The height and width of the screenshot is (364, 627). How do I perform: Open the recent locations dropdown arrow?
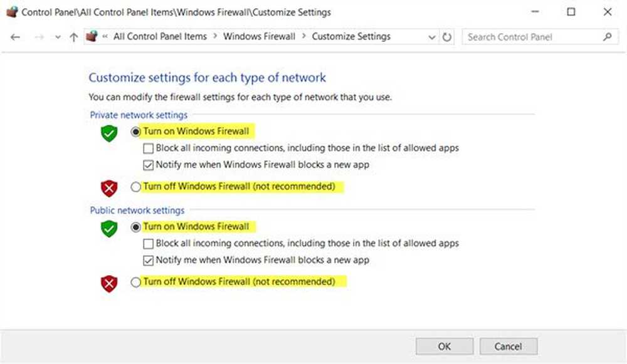(x=58, y=37)
